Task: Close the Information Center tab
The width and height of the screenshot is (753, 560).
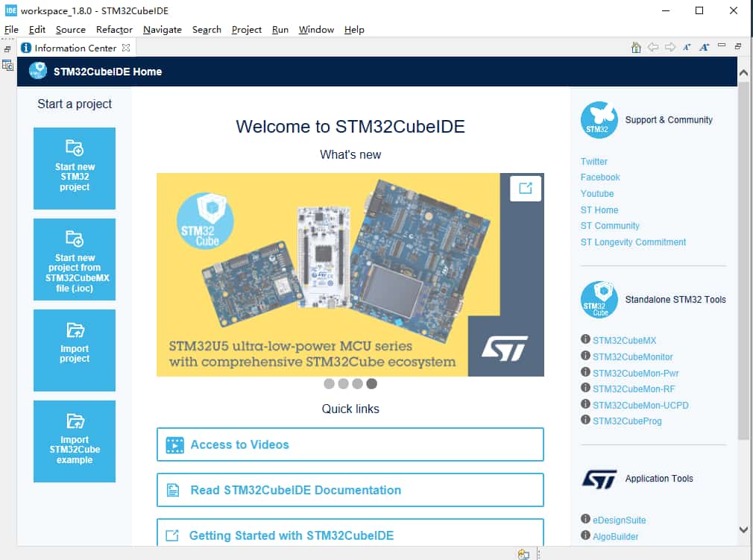Action: [126, 48]
